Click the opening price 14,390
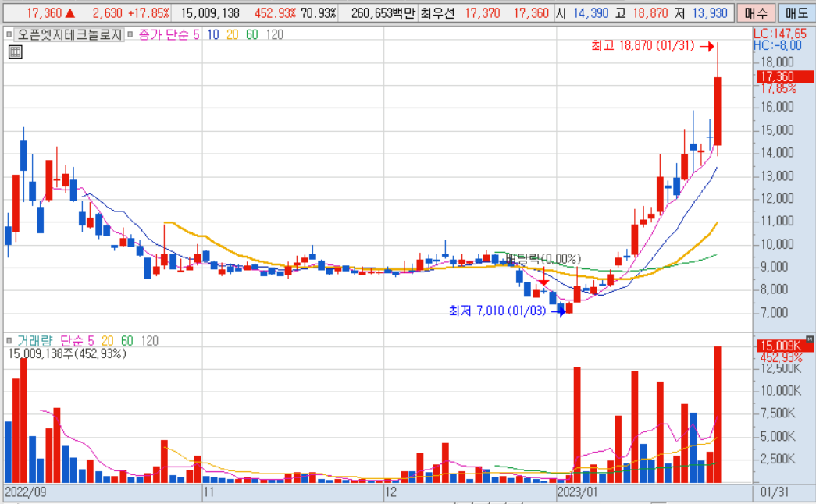Image resolution: width=816 pixels, height=504 pixels. [590, 13]
